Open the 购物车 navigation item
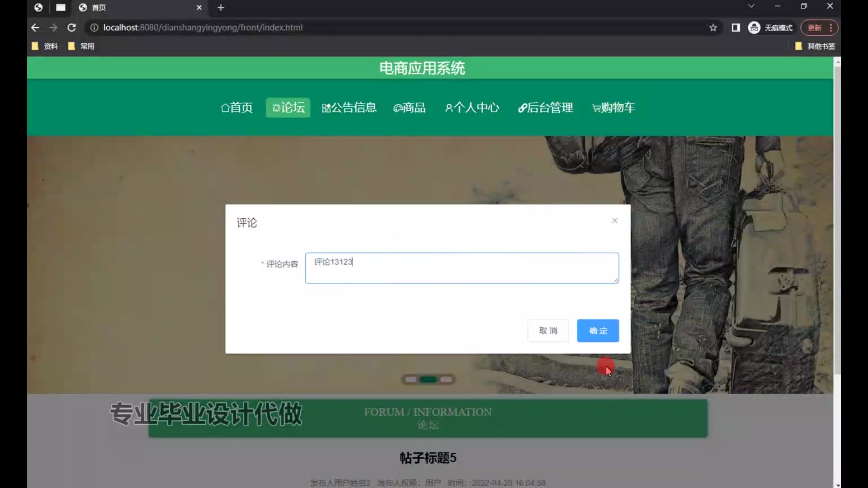The height and width of the screenshot is (488, 868). click(613, 108)
